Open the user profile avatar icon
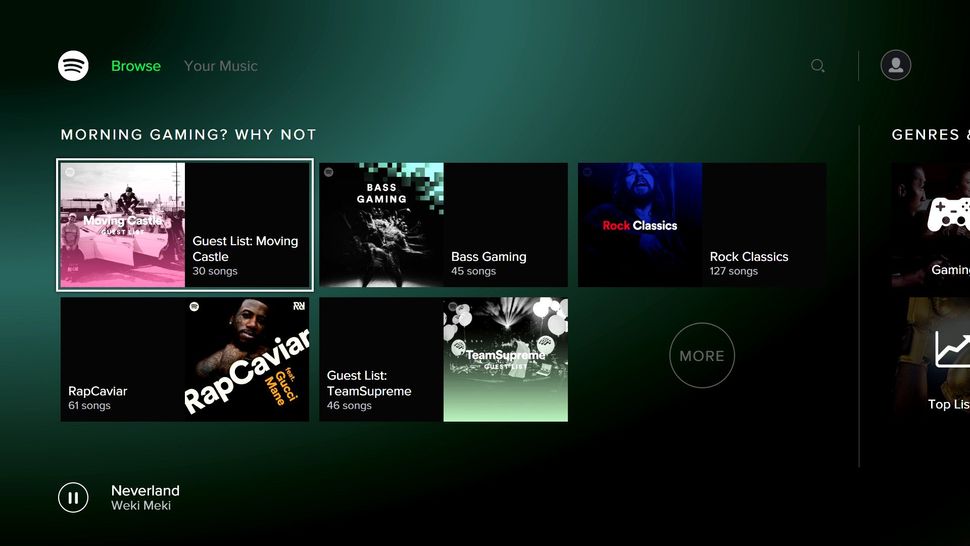970x546 pixels. 895,65
